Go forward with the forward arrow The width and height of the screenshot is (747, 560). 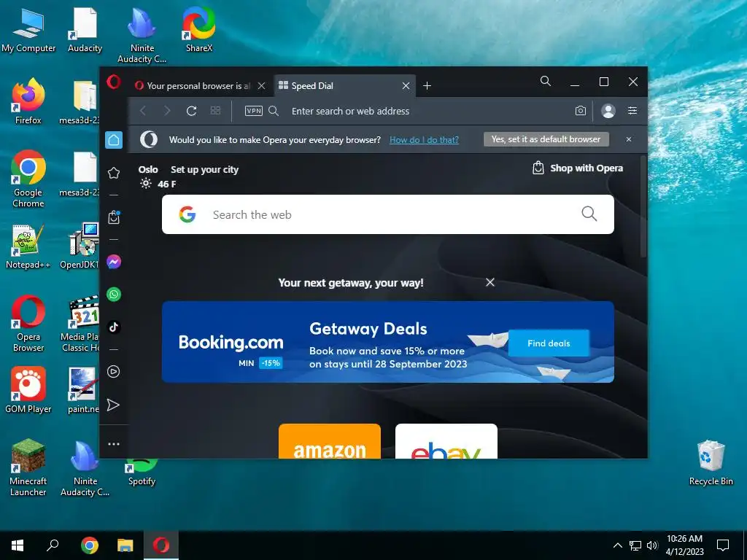[x=167, y=111]
